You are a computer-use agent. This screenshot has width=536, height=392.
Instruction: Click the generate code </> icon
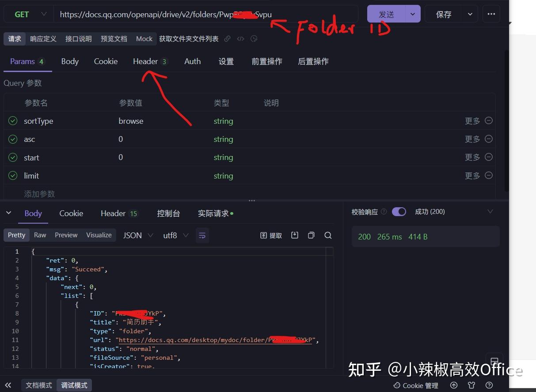click(x=240, y=39)
